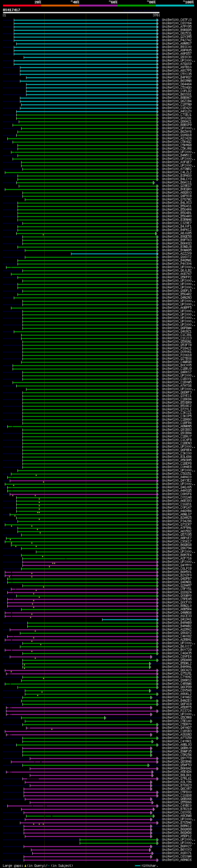Open the UniRef100_A7PY95 hit
The height and width of the screenshot is (868, 197).
pos(176,26)
